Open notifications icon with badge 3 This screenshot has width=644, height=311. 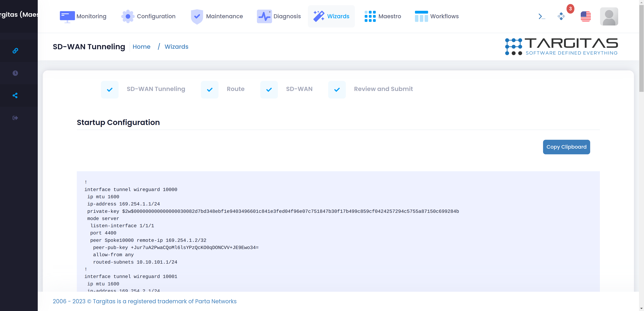click(x=561, y=16)
